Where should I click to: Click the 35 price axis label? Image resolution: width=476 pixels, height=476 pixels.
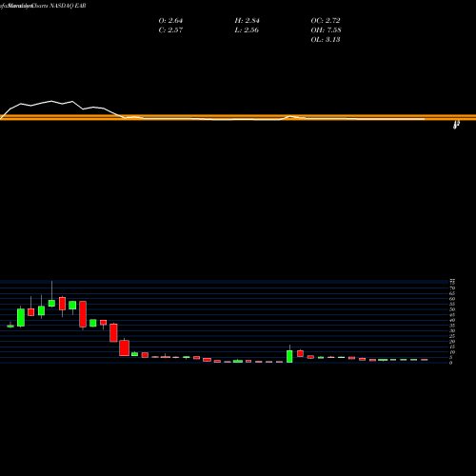[452, 326]
